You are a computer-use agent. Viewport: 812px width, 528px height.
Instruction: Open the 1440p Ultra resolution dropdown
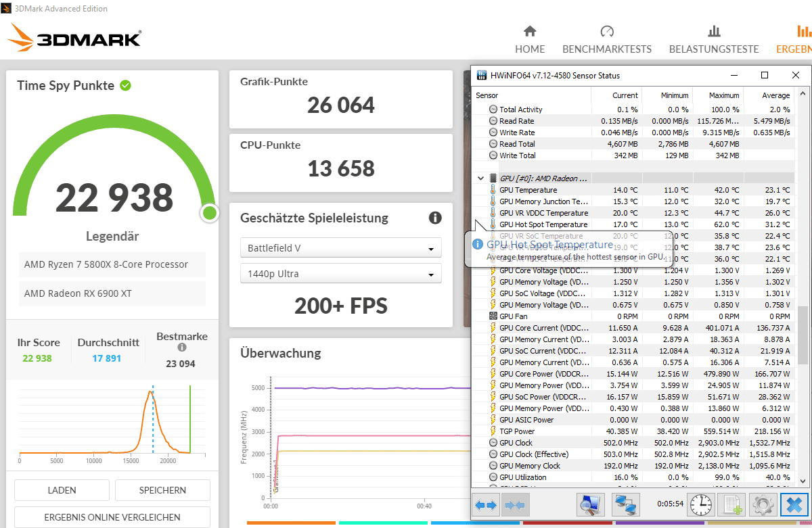pyautogui.click(x=341, y=274)
